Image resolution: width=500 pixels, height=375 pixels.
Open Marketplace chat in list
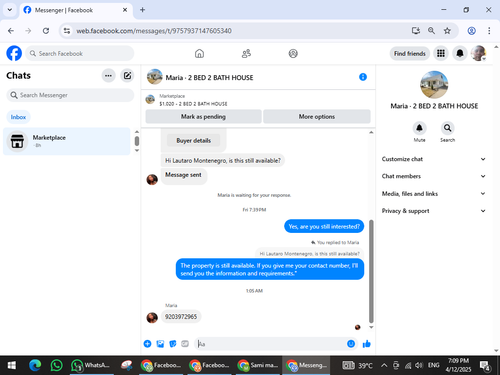67,141
